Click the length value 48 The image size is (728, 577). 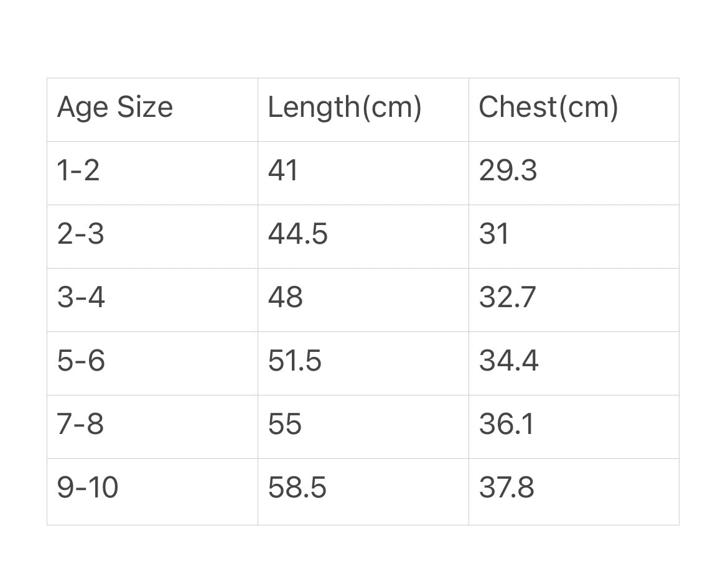coord(285,297)
